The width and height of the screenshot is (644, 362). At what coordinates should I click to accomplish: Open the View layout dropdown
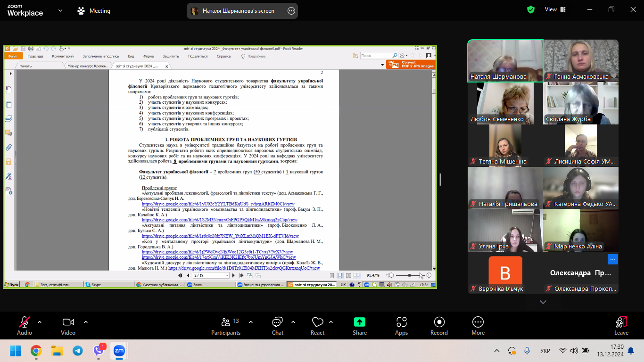click(555, 9)
